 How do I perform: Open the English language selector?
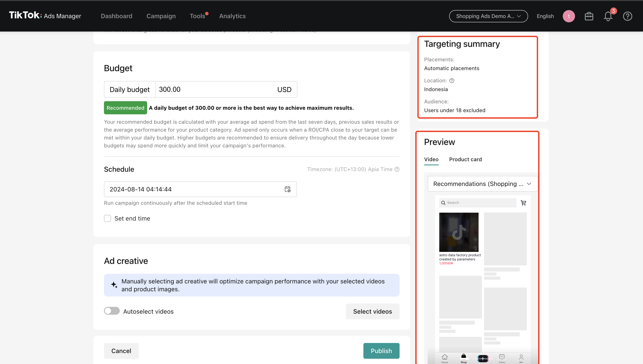pyautogui.click(x=545, y=16)
